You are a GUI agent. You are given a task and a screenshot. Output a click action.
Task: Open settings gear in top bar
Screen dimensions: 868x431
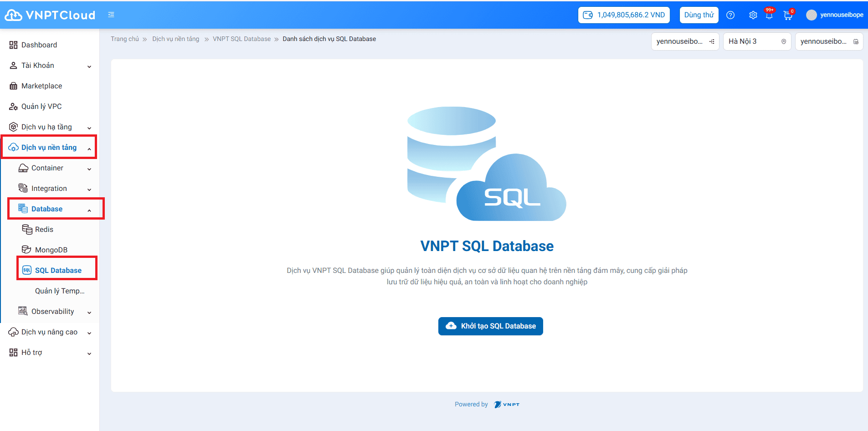(x=753, y=15)
